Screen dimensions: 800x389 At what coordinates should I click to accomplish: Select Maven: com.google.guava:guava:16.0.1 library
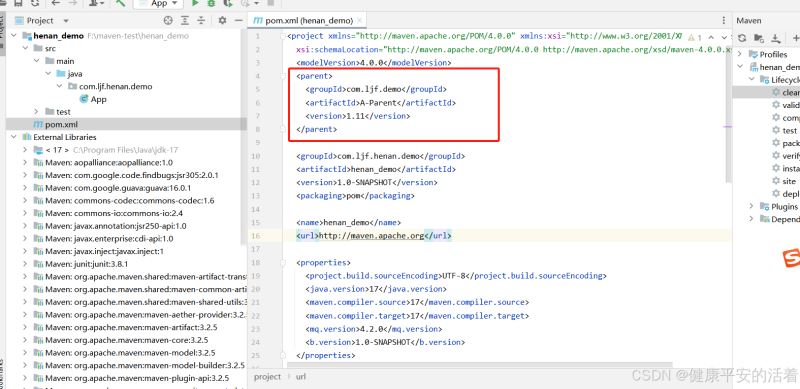point(112,188)
